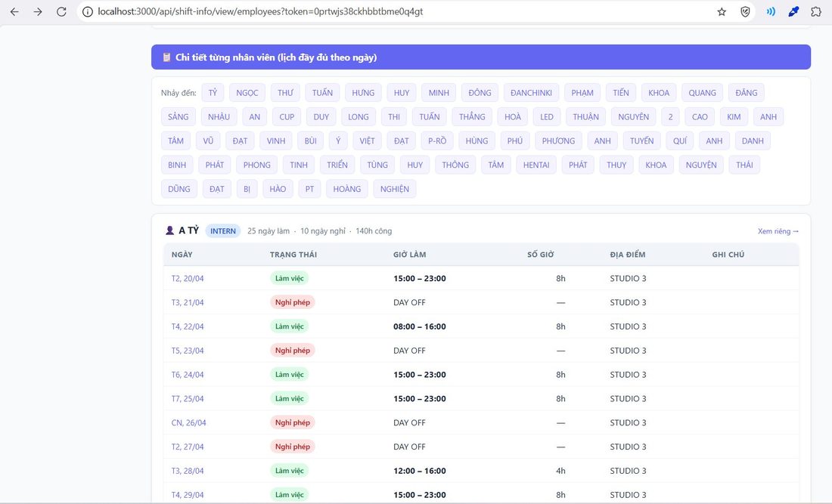Jump to SẢNG
The image size is (832, 504).
coord(179,116)
